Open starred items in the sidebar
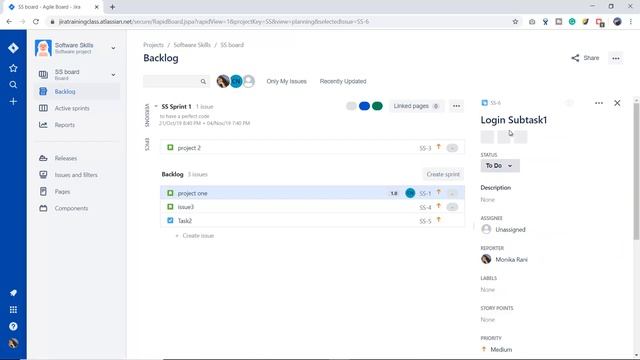Image resolution: width=640 pixels, height=360 pixels. [13, 68]
